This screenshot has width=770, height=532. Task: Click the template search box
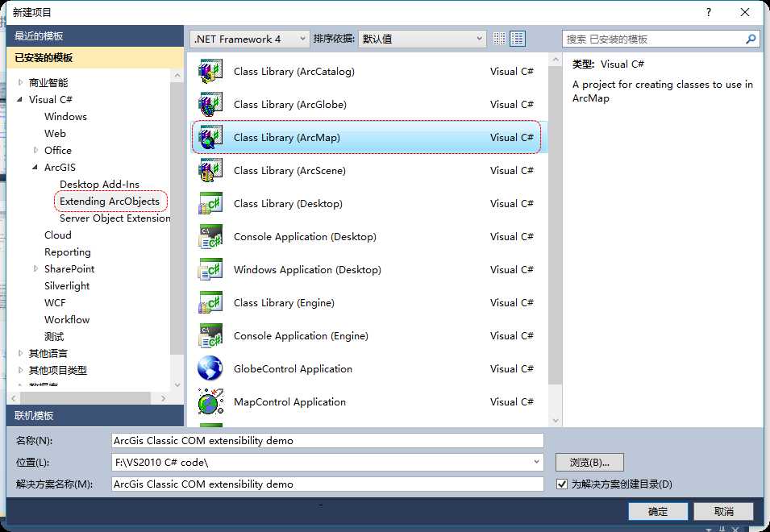click(x=653, y=39)
